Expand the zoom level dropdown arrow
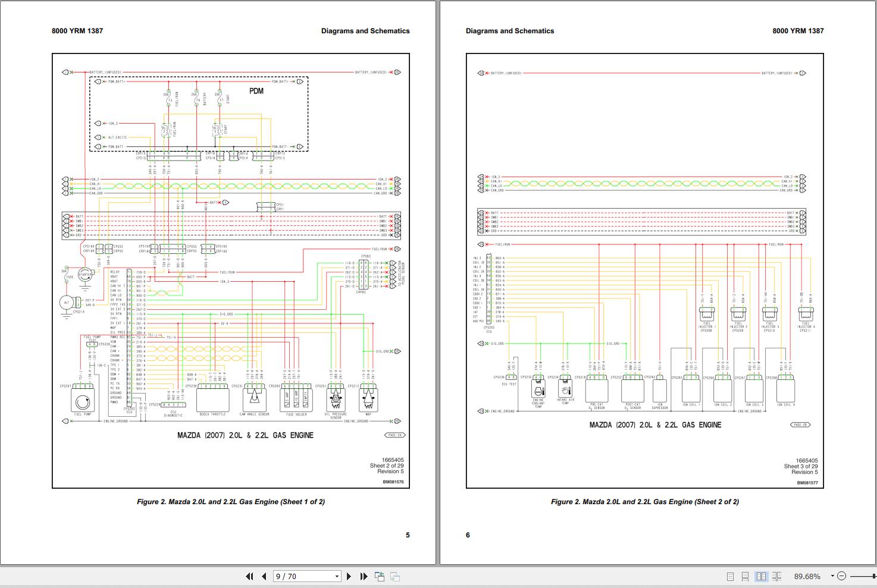The height and width of the screenshot is (588, 877). [832, 576]
